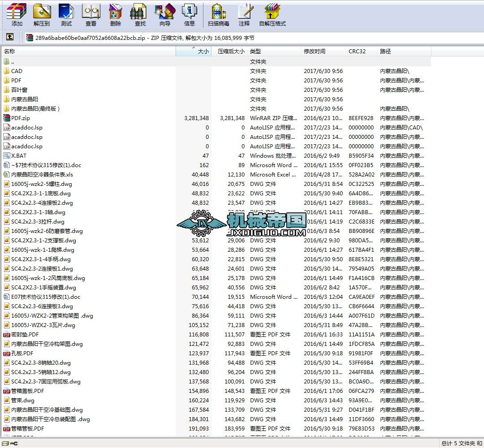The height and width of the screenshot is (448, 484).
Task: Select the X.BAT batch file icon
Action: point(6,155)
